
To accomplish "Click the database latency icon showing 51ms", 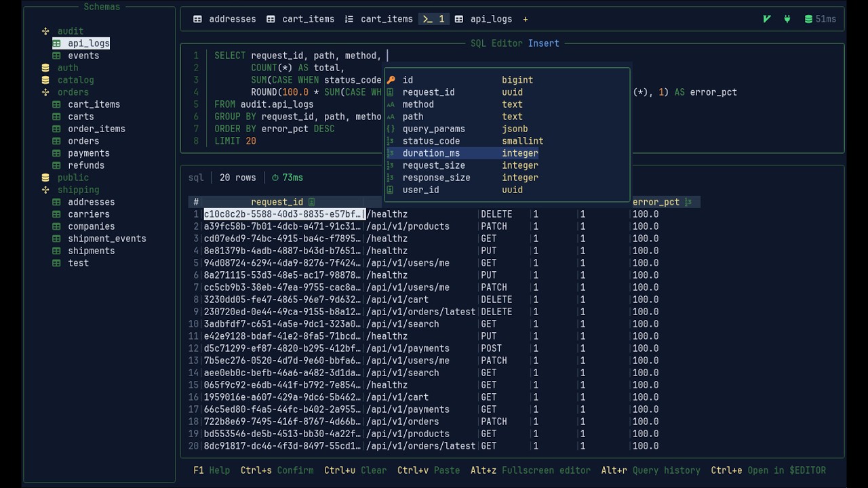I will tap(808, 19).
